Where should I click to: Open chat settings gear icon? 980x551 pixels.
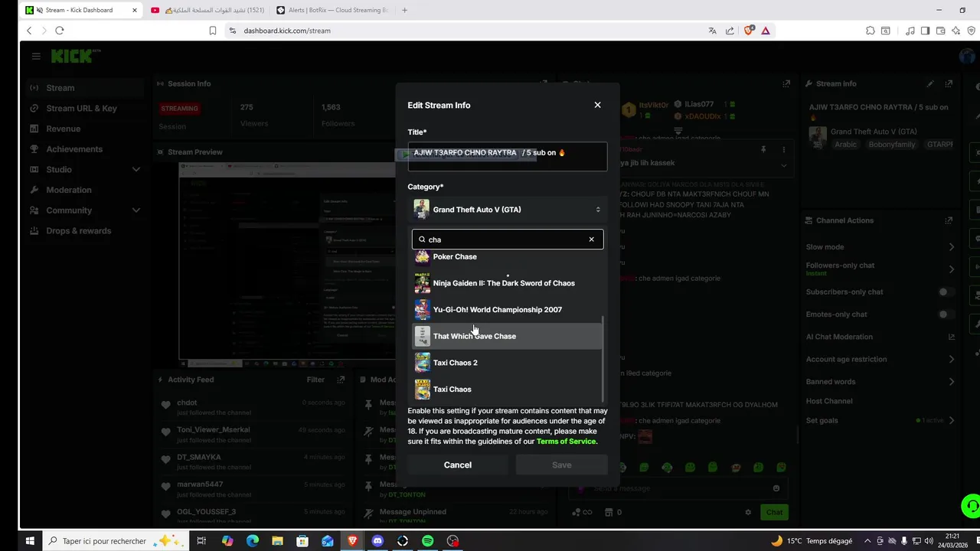(748, 513)
